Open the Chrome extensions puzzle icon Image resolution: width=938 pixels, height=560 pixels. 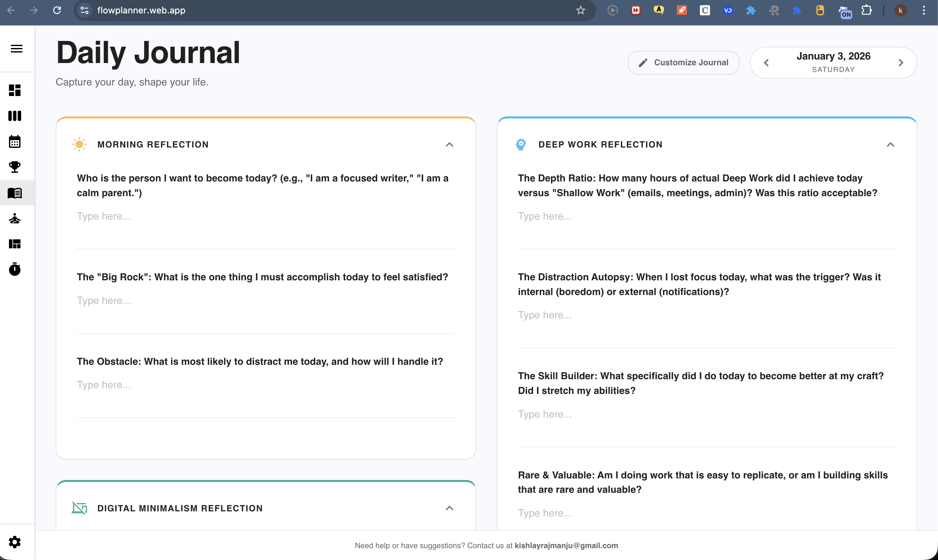pos(867,10)
